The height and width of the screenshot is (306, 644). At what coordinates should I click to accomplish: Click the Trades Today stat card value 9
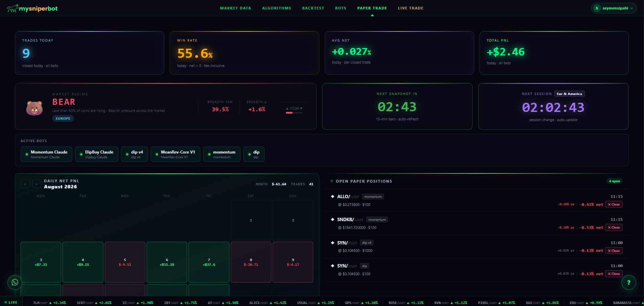point(26,53)
